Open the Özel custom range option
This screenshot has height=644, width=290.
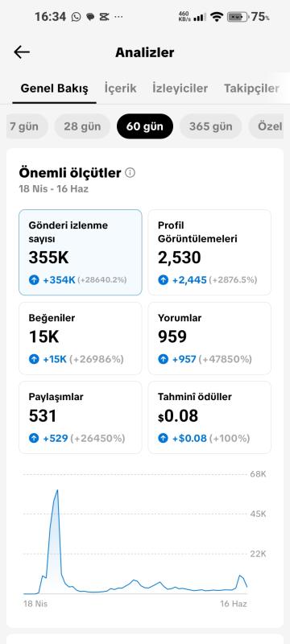(269, 126)
